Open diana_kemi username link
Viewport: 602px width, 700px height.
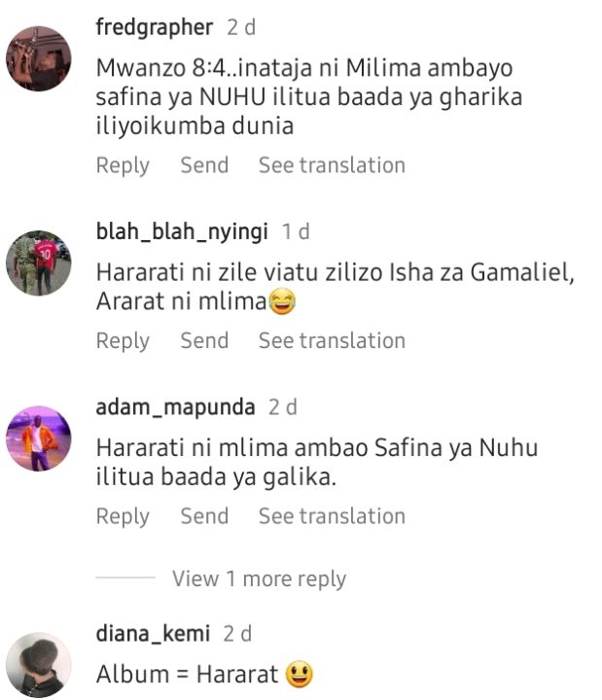coord(153,634)
